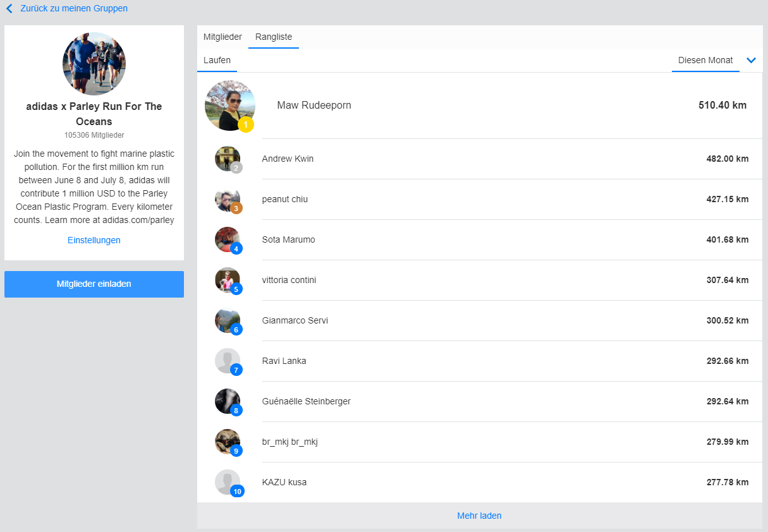768x532 pixels.
Task: Go back via Zurück zu meinen Gruppen
Action: (x=73, y=9)
